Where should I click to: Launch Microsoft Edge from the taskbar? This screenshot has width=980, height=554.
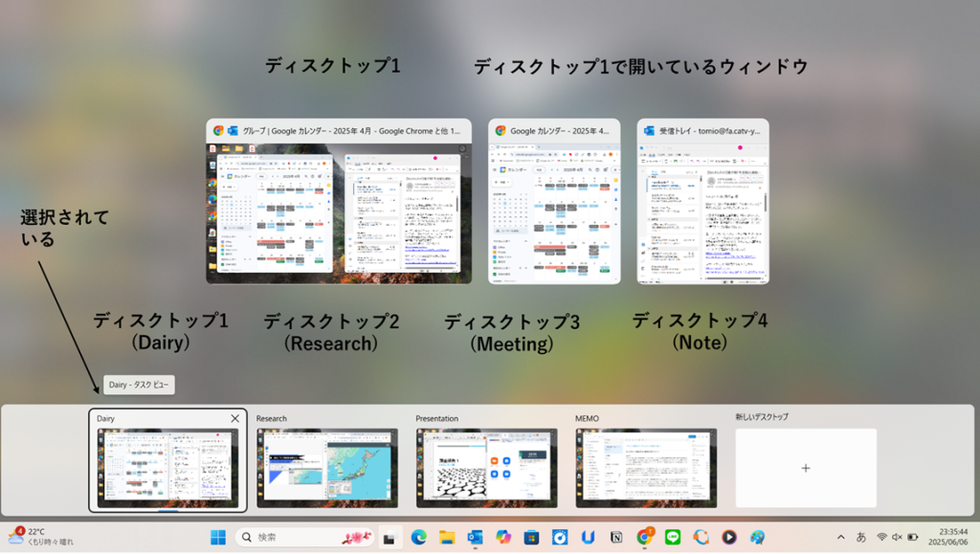pos(419,537)
